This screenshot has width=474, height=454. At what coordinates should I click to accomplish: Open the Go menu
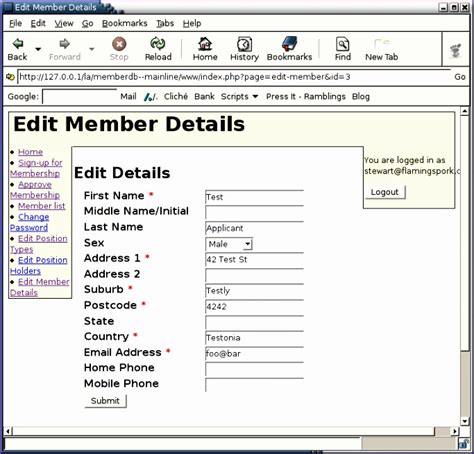[x=87, y=24]
